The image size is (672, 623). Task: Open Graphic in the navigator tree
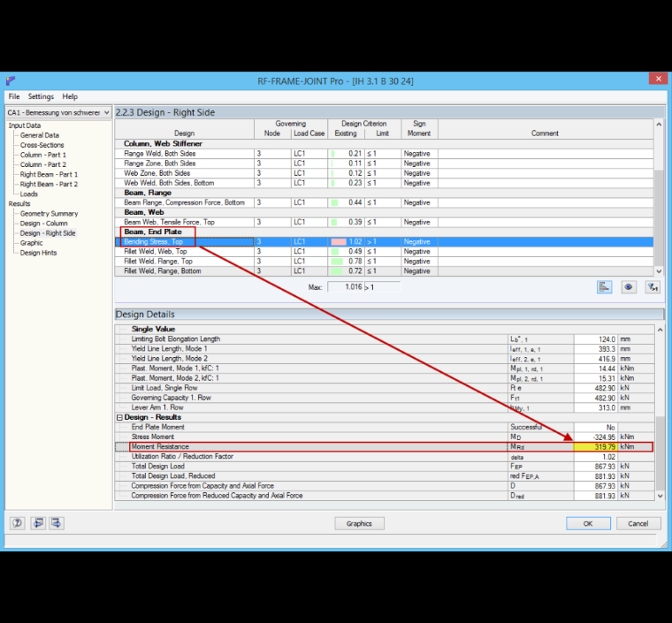31,243
